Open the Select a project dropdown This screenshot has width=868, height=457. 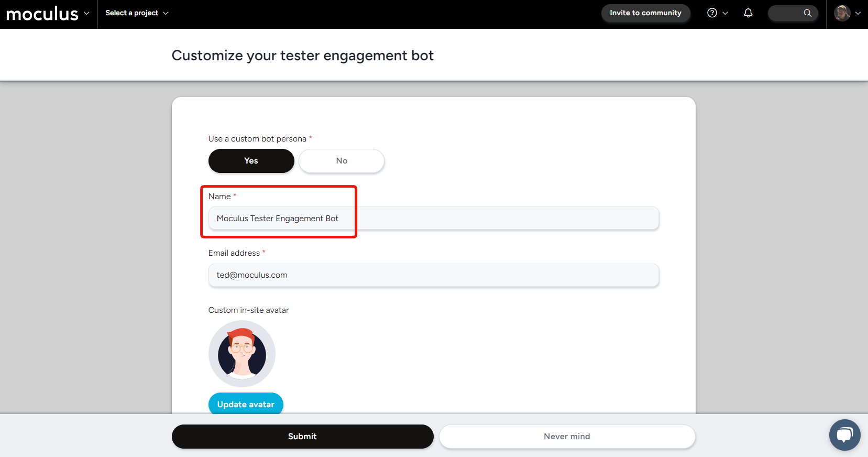pos(137,13)
